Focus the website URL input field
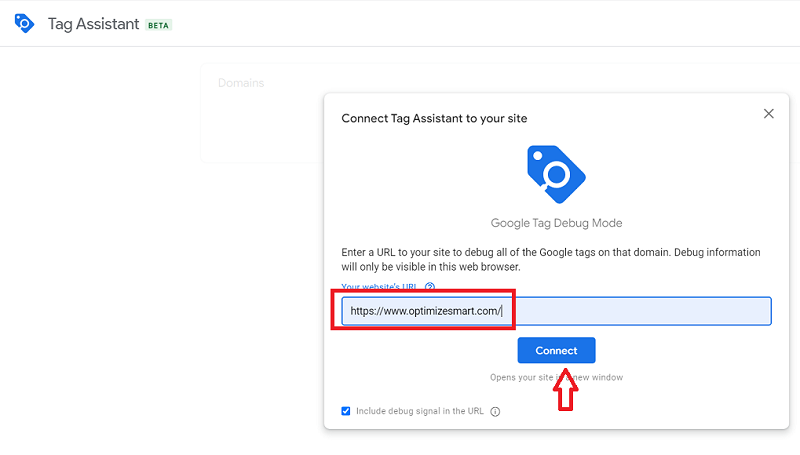800x455 pixels. (x=556, y=311)
